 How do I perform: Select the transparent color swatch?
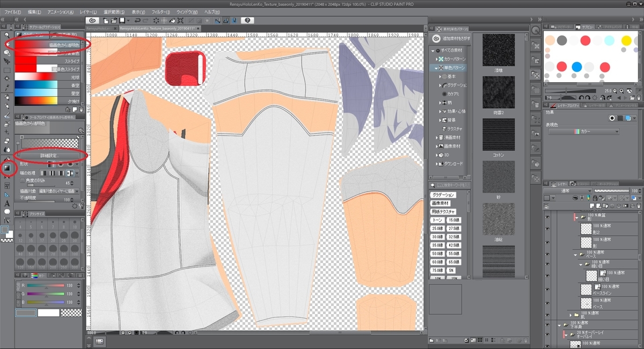(70, 312)
